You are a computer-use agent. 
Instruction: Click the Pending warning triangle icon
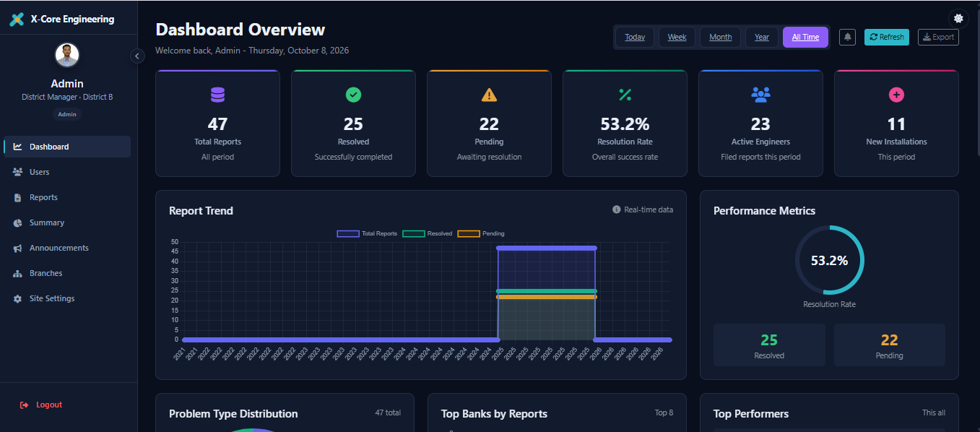coord(489,95)
